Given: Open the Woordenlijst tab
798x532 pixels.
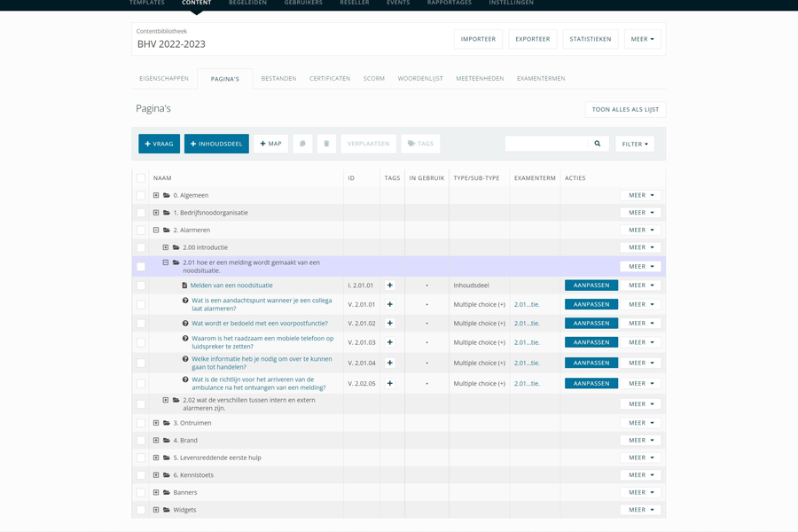Looking at the screenshot, I should (420, 78).
